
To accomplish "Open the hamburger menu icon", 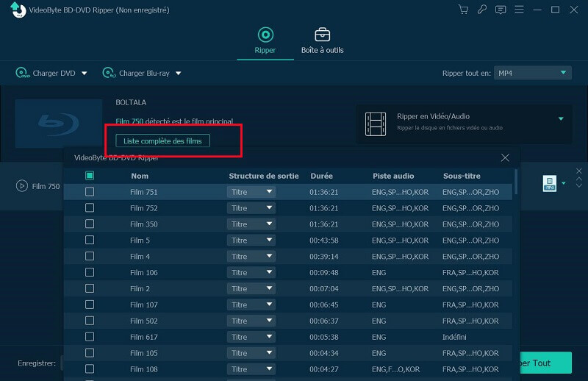I will click(519, 10).
